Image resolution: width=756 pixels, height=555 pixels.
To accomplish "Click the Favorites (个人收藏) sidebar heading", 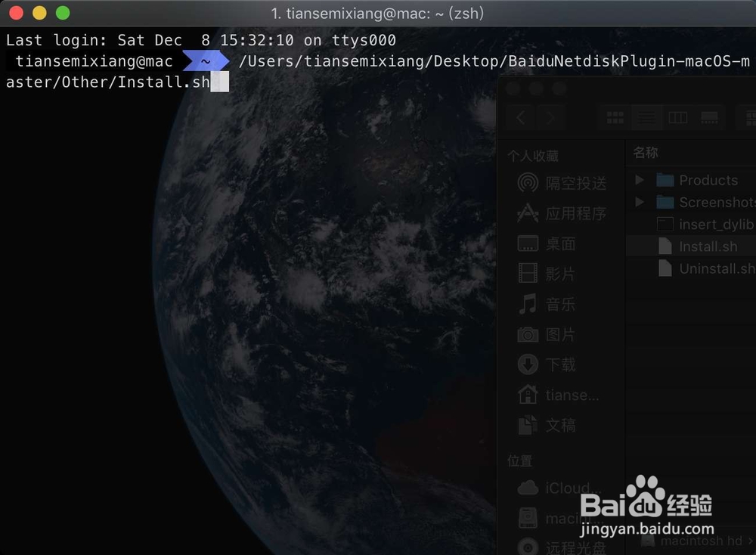I will pyautogui.click(x=533, y=156).
